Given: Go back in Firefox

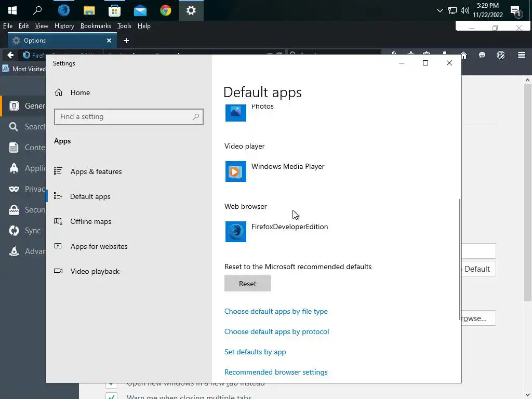Looking at the screenshot, I should click(x=10, y=55).
